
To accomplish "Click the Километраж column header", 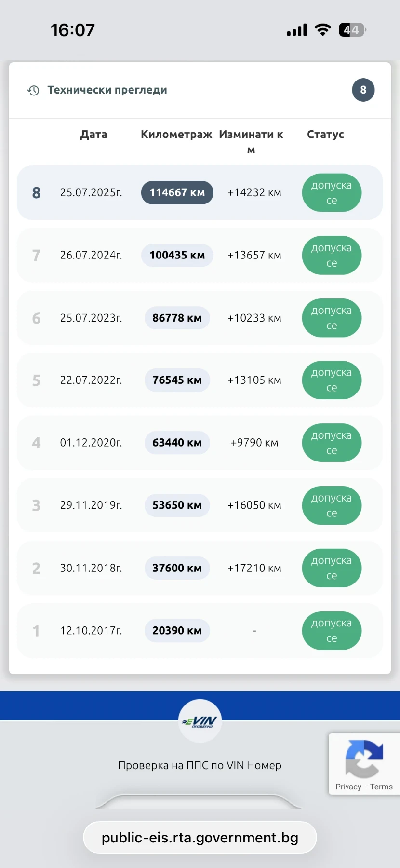I will (x=176, y=135).
